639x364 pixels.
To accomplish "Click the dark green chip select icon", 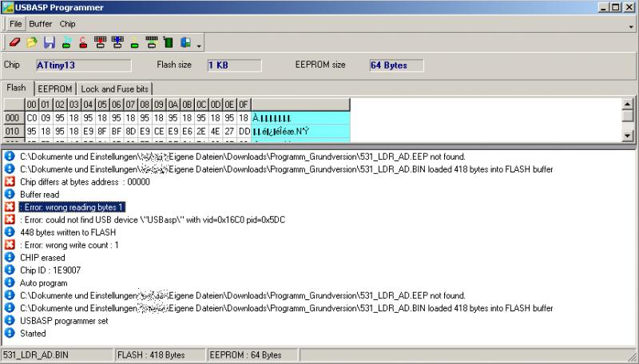I will [x=169, y=42].
